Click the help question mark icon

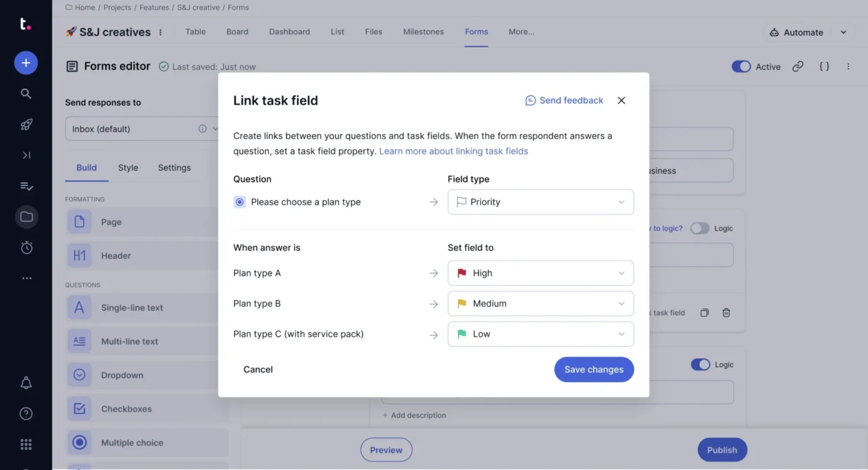pyautogui.click(x=26, y=414)
